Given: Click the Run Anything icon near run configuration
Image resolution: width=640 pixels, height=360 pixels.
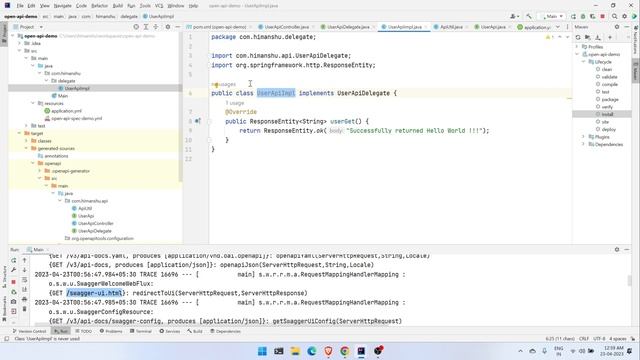Looking at the screenshot, I should click(x=573, y=16).
